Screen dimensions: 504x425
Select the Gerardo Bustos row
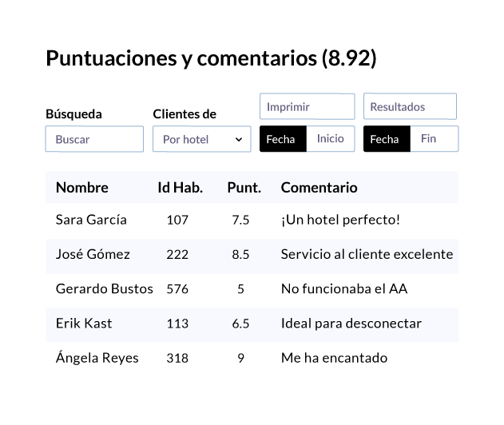click(252, 288)
